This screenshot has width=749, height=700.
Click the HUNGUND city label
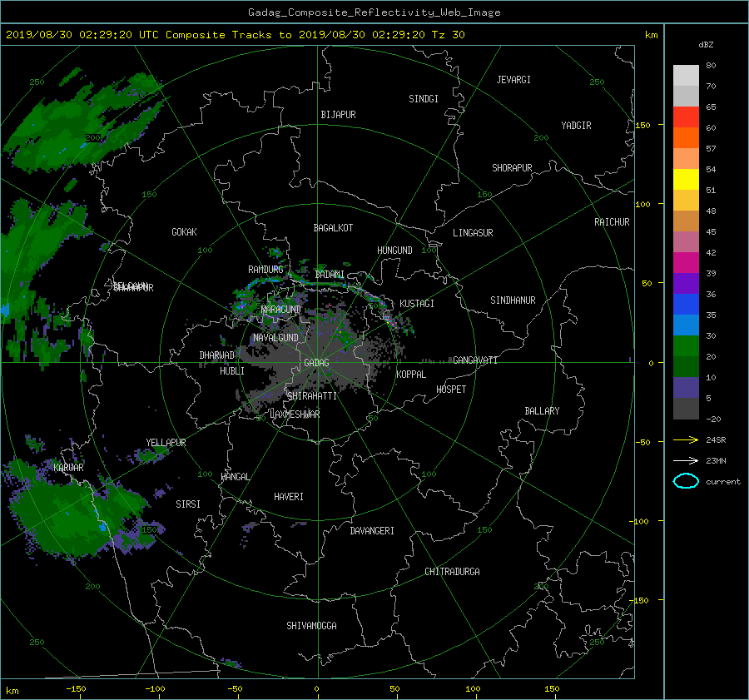click(394, 251)
